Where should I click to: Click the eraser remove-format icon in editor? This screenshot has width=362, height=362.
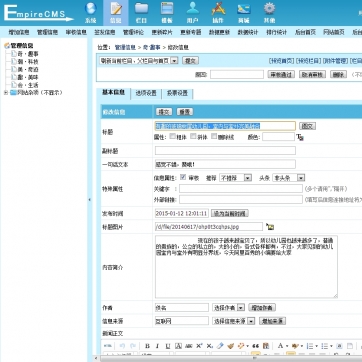click(x=220, y=346)
